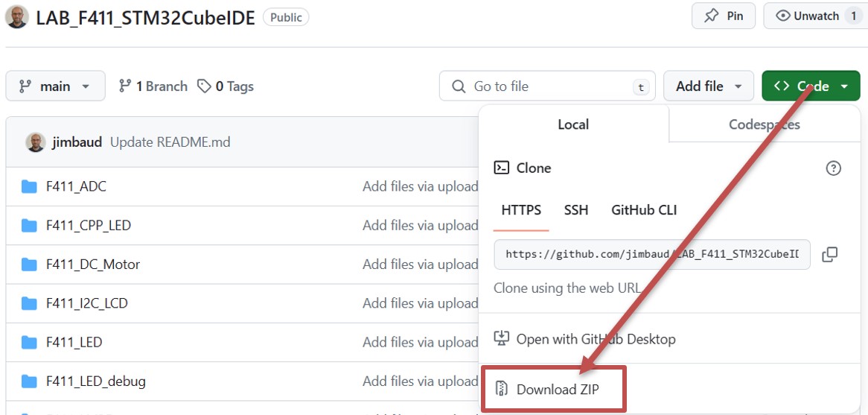Choose Open with GitHub Desktop

point(584,338)
